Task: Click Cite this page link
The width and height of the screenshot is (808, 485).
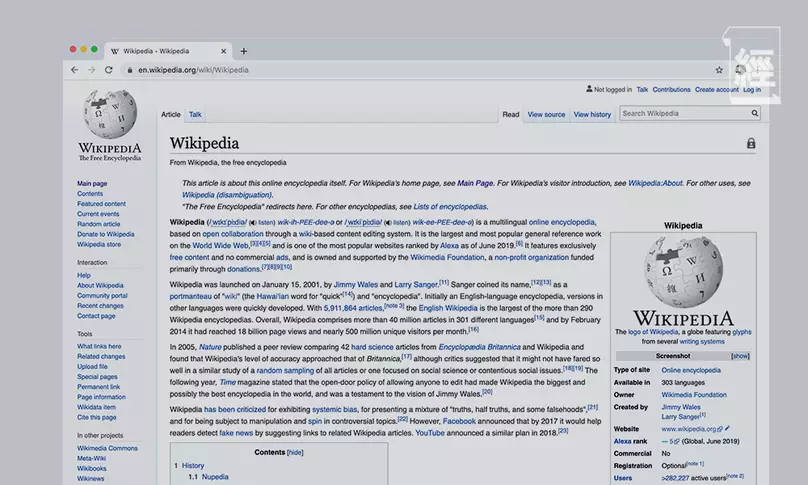Action: coord(97,417)
